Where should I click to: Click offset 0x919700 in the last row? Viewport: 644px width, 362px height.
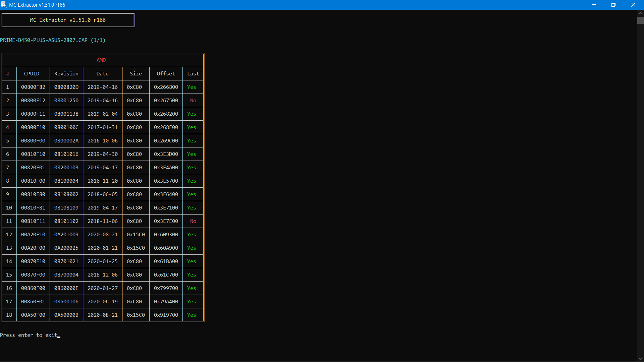click(166, 315)
